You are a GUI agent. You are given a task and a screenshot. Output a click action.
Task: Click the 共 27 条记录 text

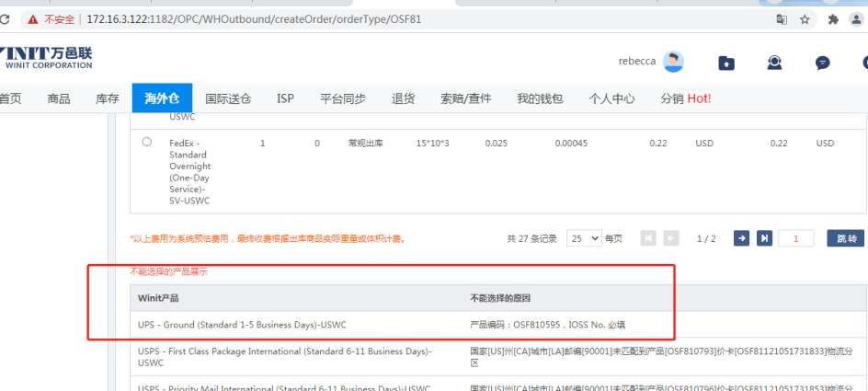[x=532, y=238]
